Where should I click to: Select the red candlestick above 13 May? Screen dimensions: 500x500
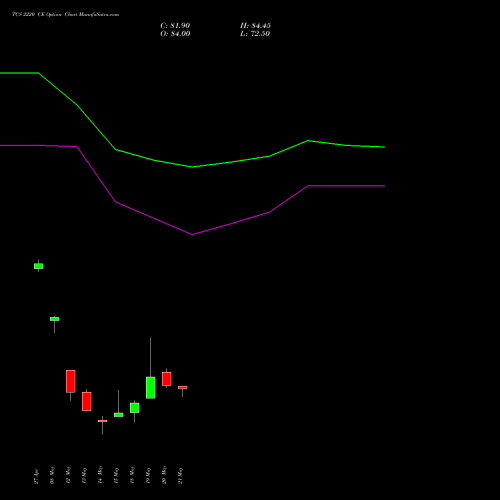[x=87, y=401]
